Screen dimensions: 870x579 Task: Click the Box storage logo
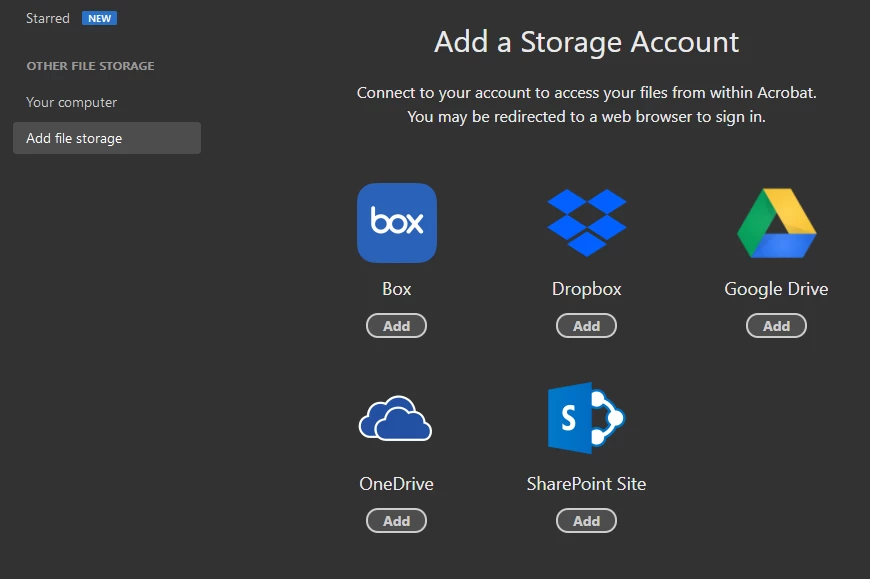397,223
